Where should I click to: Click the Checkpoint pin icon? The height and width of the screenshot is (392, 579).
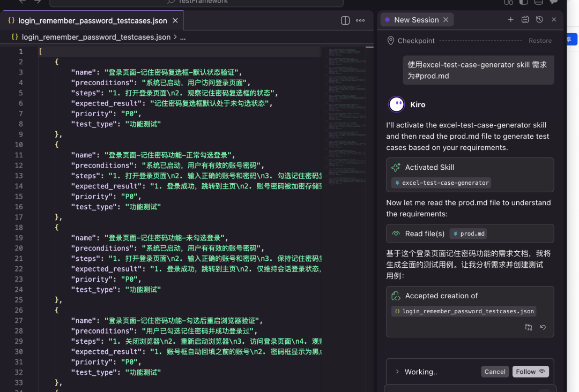tap(390, 41)
